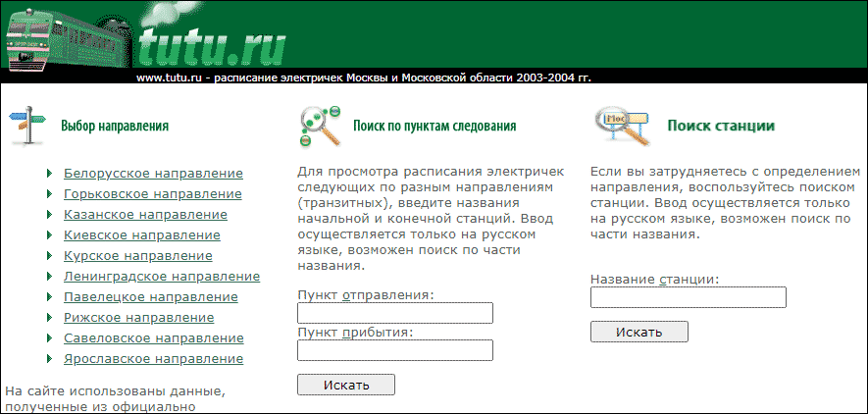
Task: Click arrow bullet beside Павелецкое направление
Action: pos(50,297)
